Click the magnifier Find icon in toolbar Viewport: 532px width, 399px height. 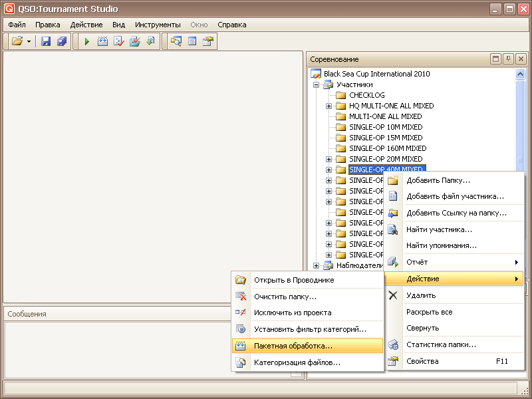[x=176, y=42]
